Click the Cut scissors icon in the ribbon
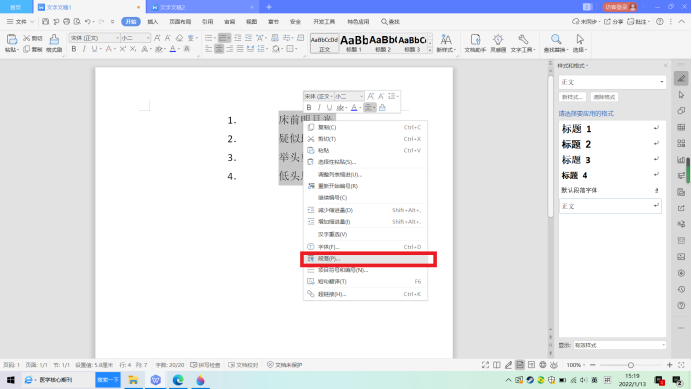Viewport: 692px width, 389px height. tap(26, 38)
